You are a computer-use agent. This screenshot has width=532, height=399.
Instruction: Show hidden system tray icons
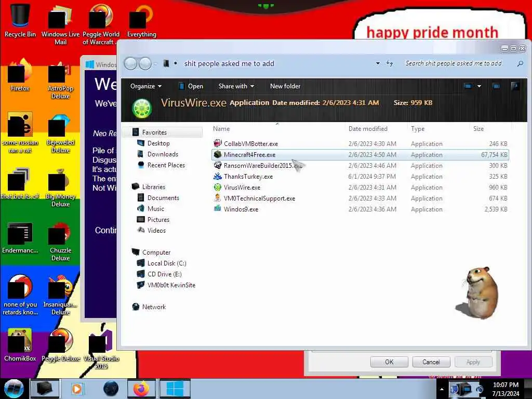442,389
